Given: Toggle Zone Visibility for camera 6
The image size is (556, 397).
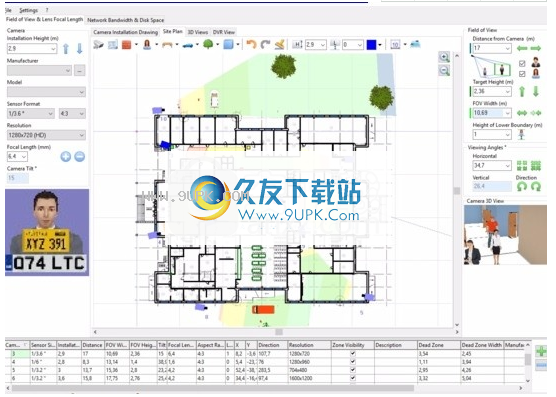Looking at the screenshot, I should [352, 378].
